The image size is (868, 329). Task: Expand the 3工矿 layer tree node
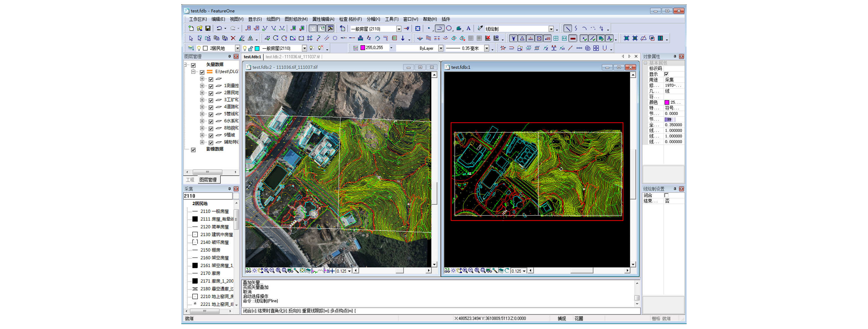pyautogui.click(x=202, y=100)
